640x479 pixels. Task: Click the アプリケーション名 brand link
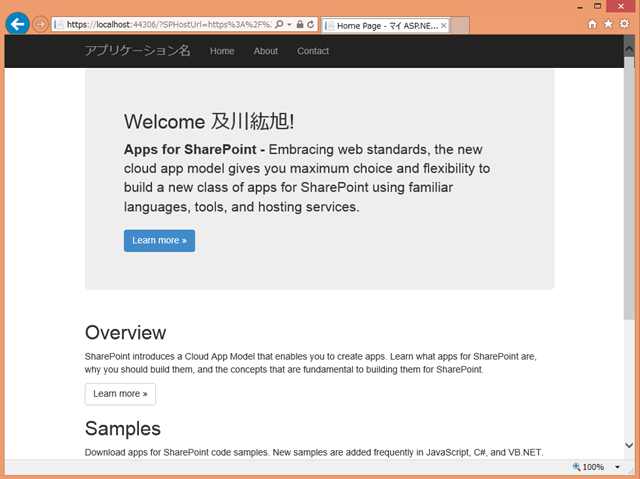tap(137, 51)
